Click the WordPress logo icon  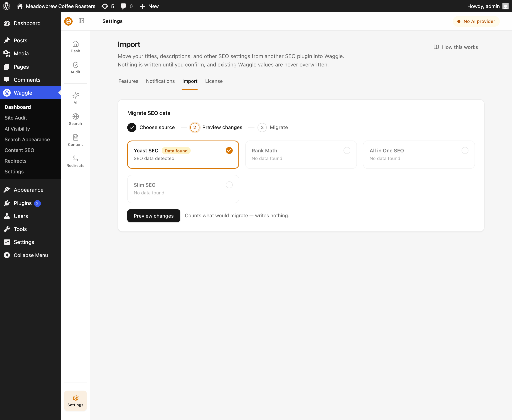(x=7, y=6)
